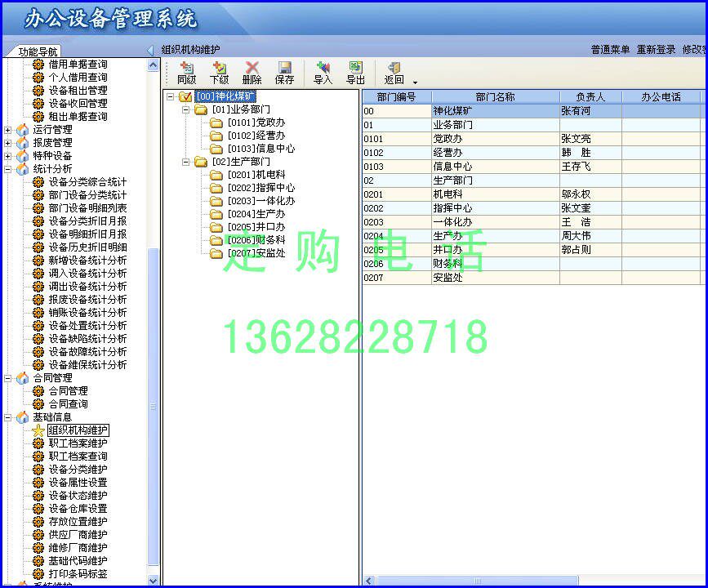Collapse the navigation panel with the left arrow
The image size is (708, 588).
(x=150, y=50)
